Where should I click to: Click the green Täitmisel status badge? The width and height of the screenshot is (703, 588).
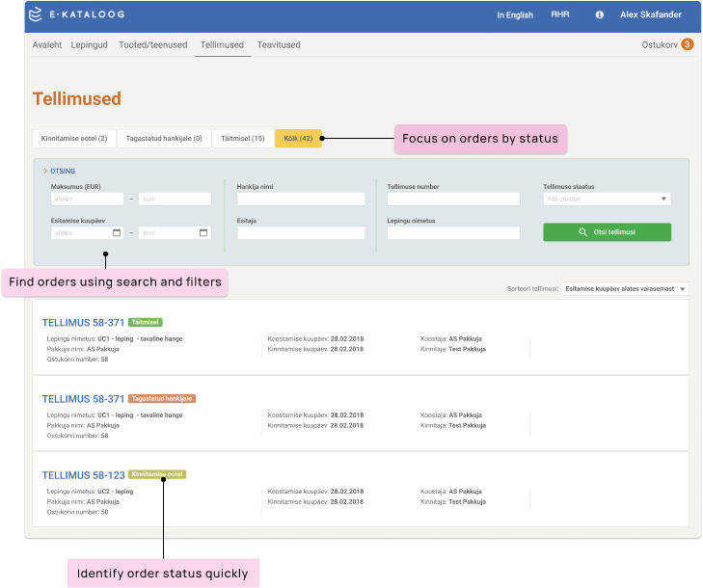(x=146, y=322)
